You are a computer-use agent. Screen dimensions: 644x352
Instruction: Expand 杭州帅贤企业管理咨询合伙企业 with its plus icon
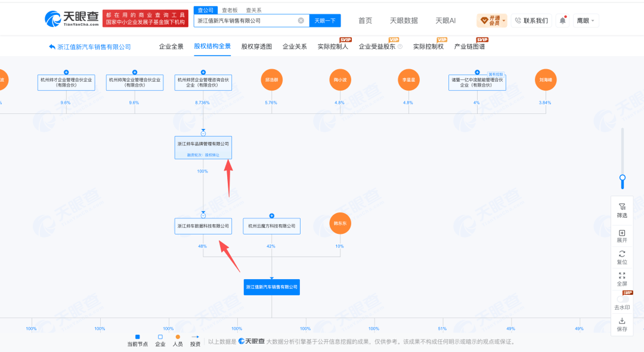click(x=203, y=72)
